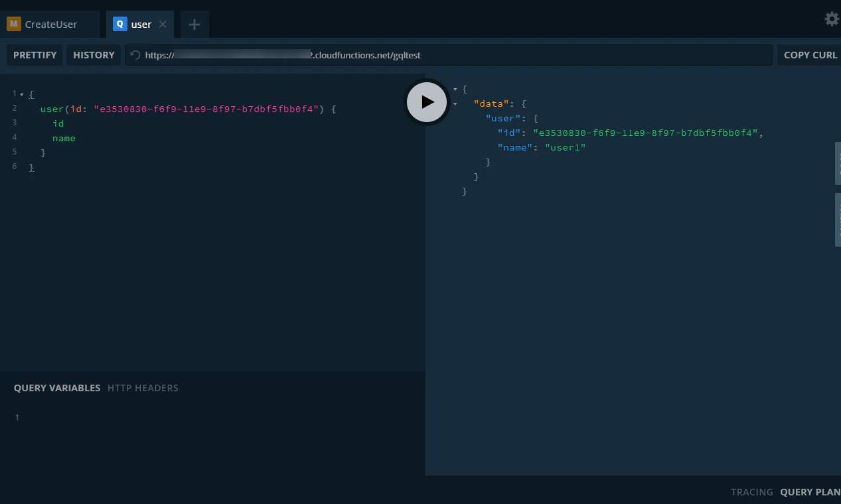Add a new tab with the plus icon
Image resolution: width=841 pixels, height=504 pixels.
(194, 25)
